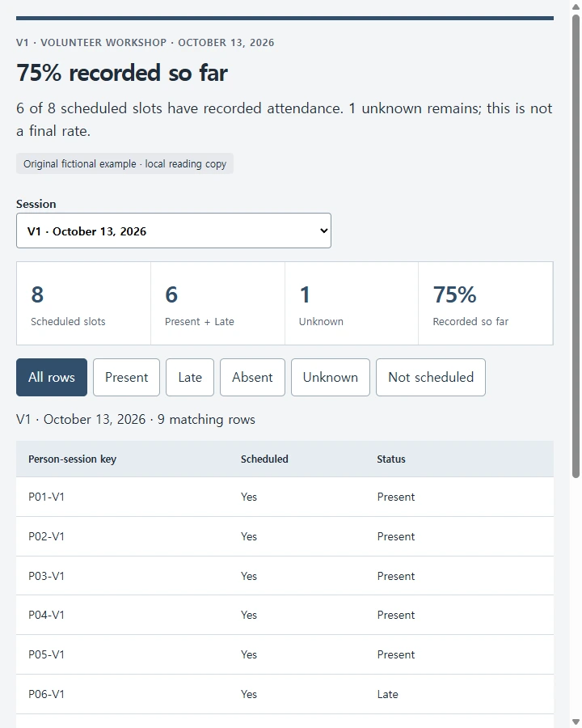Click the Original fictional example badge
The image size is (582, 728).
click(124, 163)
